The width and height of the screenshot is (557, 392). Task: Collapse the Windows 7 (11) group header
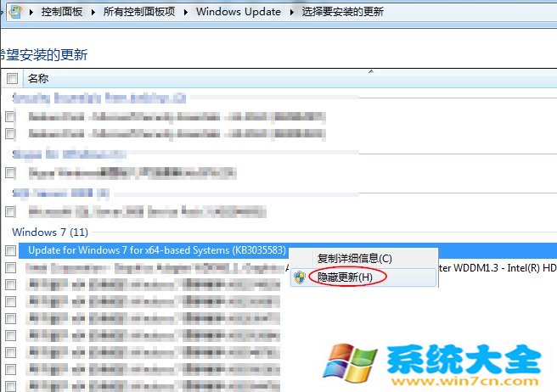[50, 232]
